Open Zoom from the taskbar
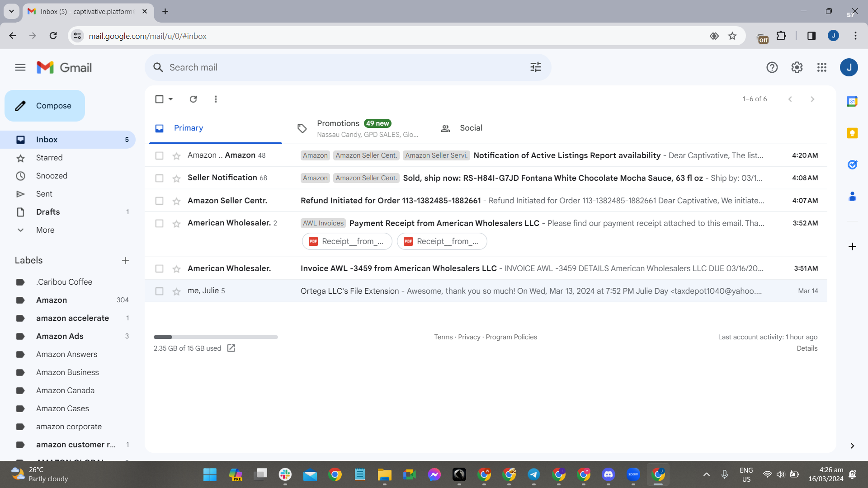 633,474
